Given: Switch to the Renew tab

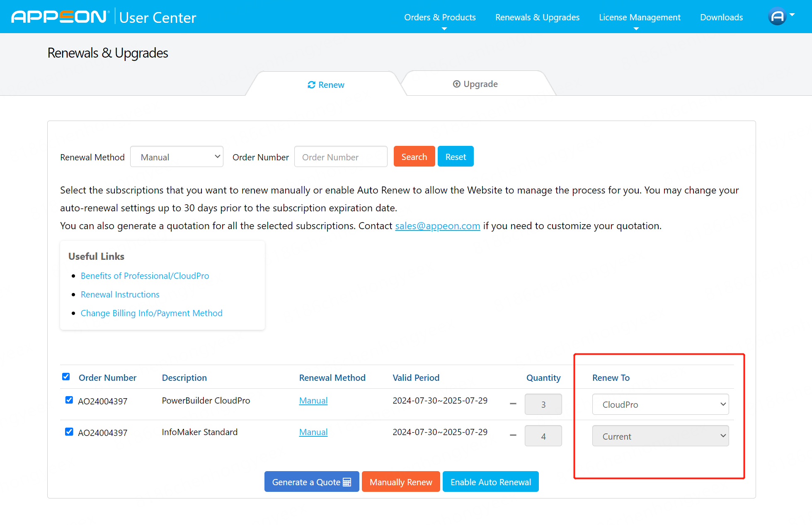Looking at the screenshot, I should 326,85.
